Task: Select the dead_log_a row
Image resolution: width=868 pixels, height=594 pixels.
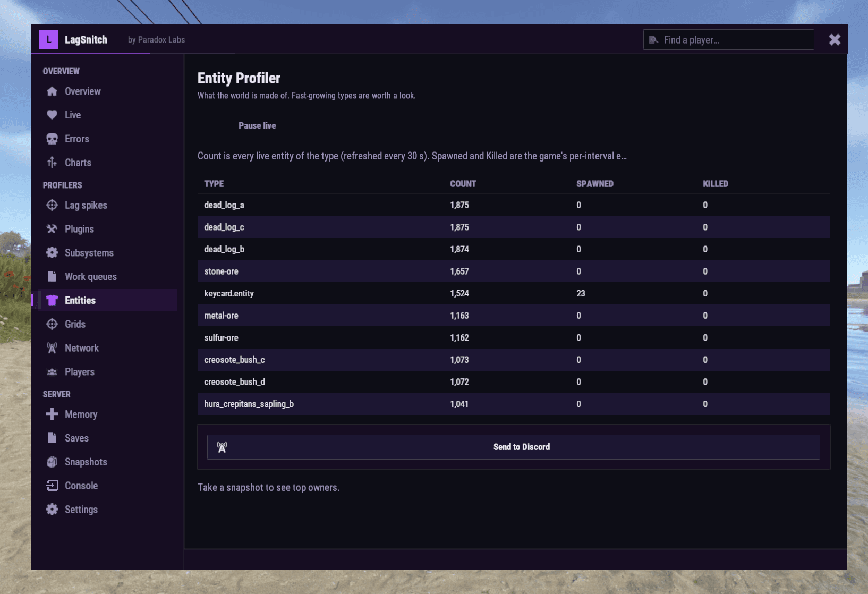Action: pyautogui.click(x=513, y=205)
